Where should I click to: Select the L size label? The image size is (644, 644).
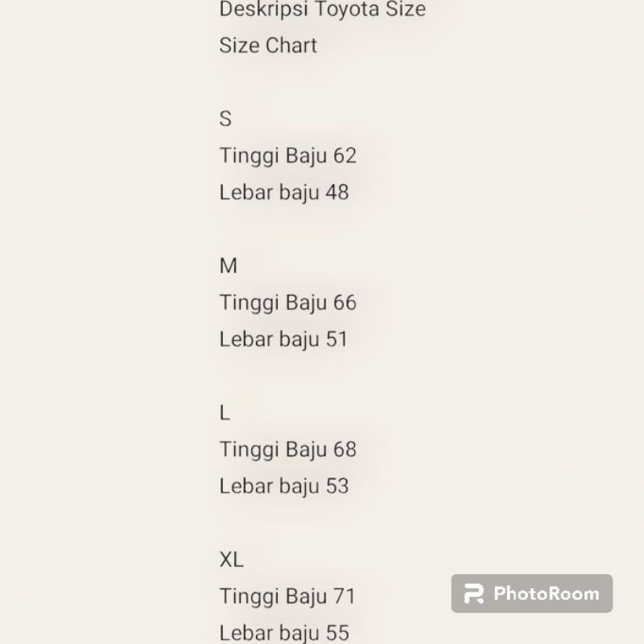pyautogui.click(x=225, y=413)
